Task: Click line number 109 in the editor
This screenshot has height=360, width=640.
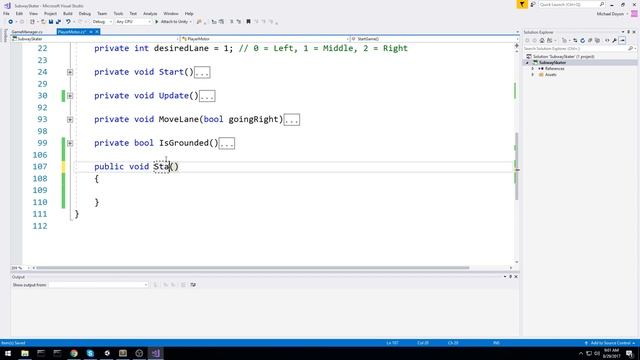Action: 40,190
